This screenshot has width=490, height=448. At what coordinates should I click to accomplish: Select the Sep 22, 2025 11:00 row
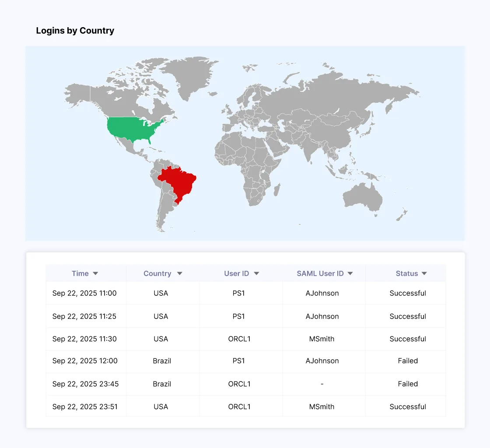coord(84,293)
